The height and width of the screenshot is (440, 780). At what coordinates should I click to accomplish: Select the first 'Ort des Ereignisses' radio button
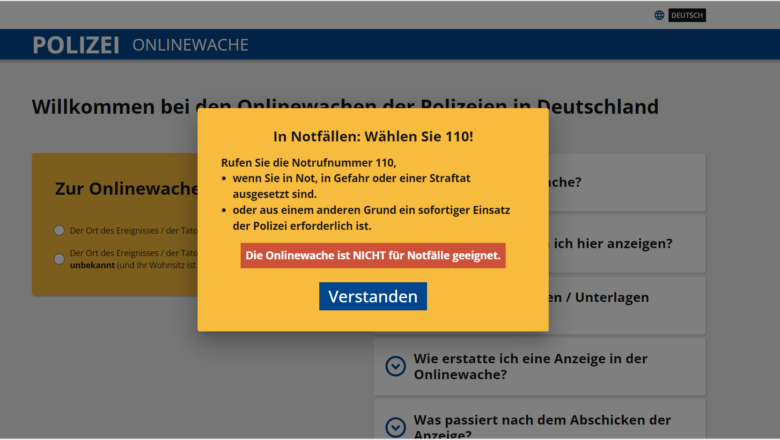click(59, 230)
